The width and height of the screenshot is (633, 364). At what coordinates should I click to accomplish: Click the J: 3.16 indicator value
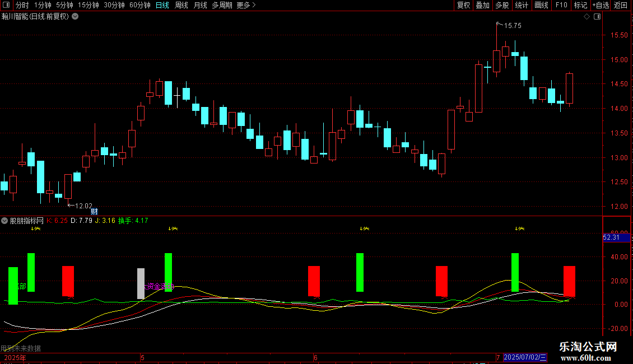click(105, 221)
